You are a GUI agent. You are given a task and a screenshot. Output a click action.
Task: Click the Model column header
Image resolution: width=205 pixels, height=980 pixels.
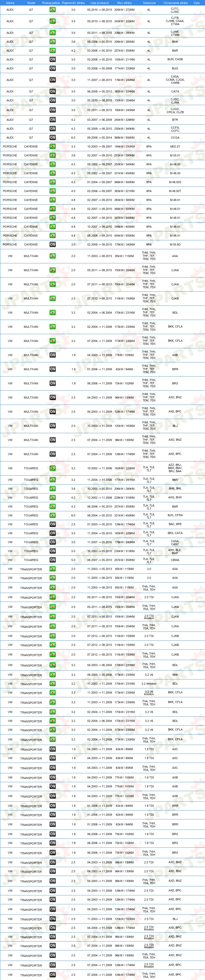click(x=31, y=3)
